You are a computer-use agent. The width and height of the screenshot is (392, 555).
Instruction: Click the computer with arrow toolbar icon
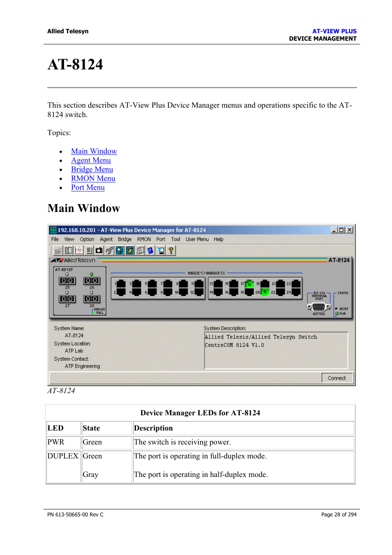pyautogui.click(x=161, y=250)
